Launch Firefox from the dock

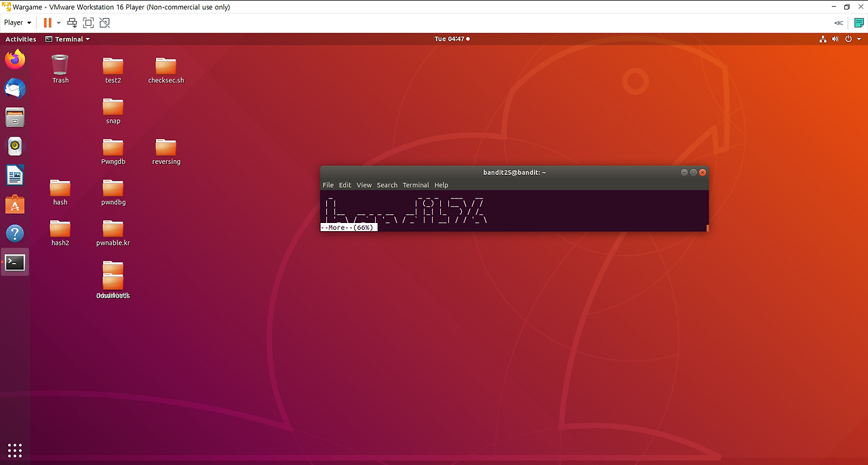click(x=15, y=60)
